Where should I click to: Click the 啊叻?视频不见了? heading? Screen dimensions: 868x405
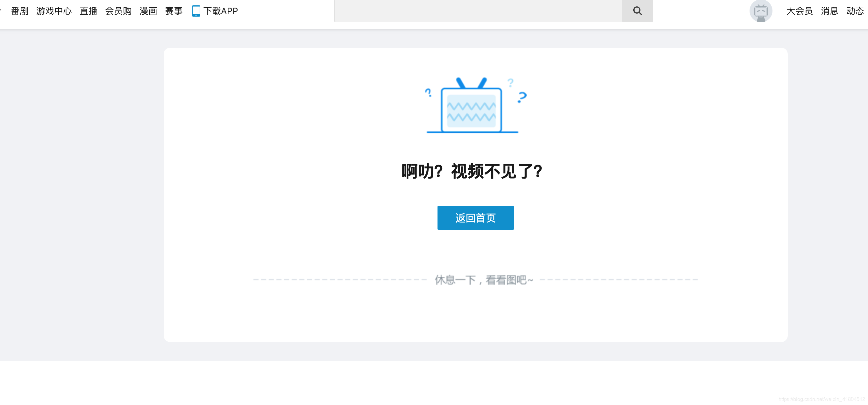472,171
